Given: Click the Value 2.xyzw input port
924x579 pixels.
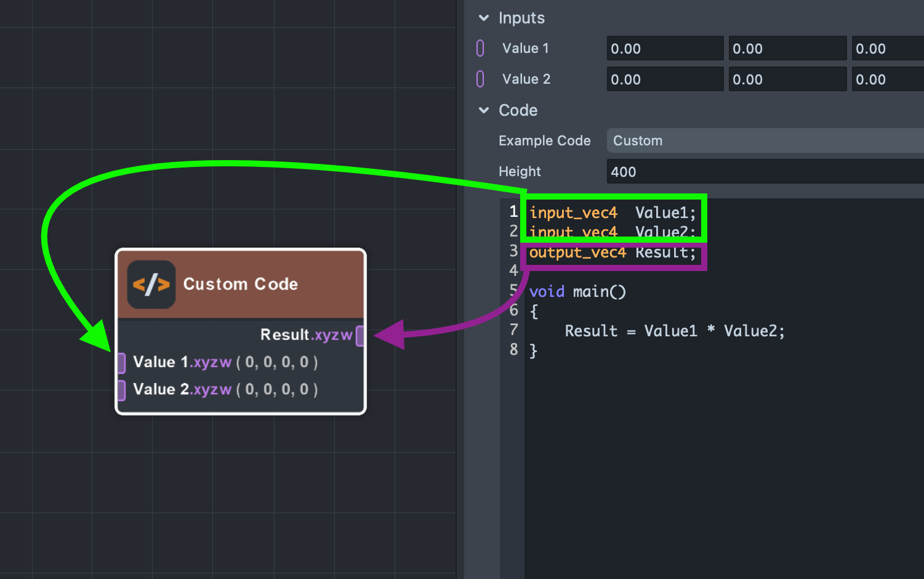Looking at the screenshot, I should tap(121, 389).
